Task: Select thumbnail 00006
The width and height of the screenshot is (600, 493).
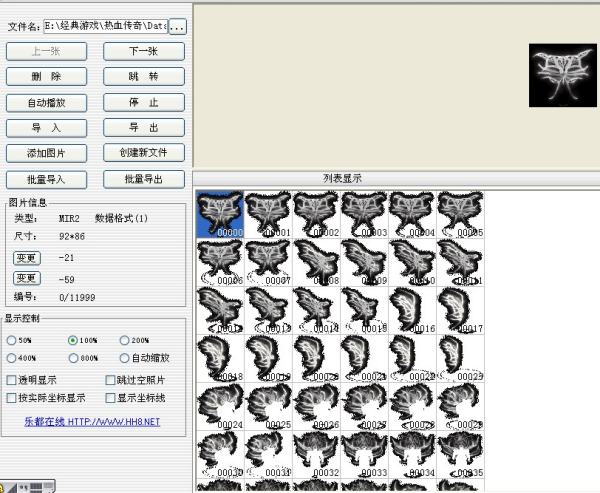Action: pos(220,263)
